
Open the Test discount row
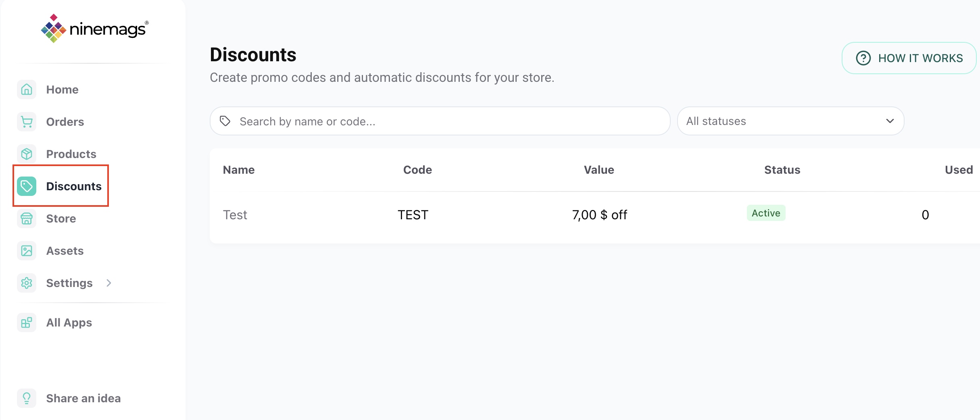click(x=595, y=215)
